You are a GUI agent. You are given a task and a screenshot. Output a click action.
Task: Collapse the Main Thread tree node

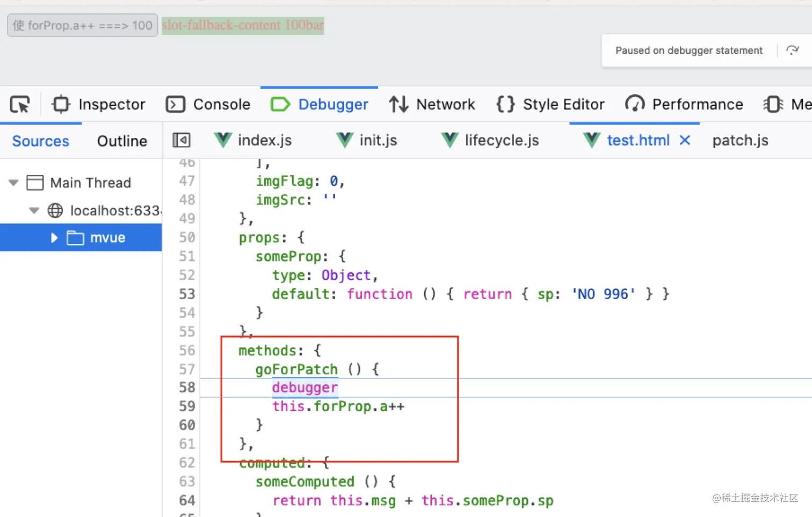[x=14, y=183]
